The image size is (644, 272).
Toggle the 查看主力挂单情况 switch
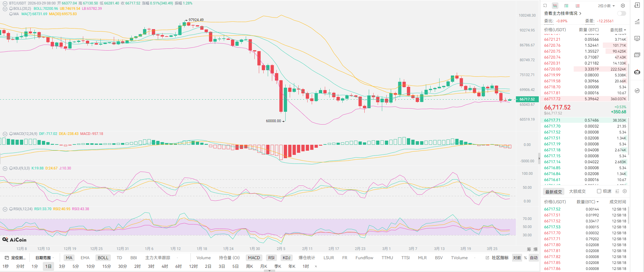(x=621, y=13)
